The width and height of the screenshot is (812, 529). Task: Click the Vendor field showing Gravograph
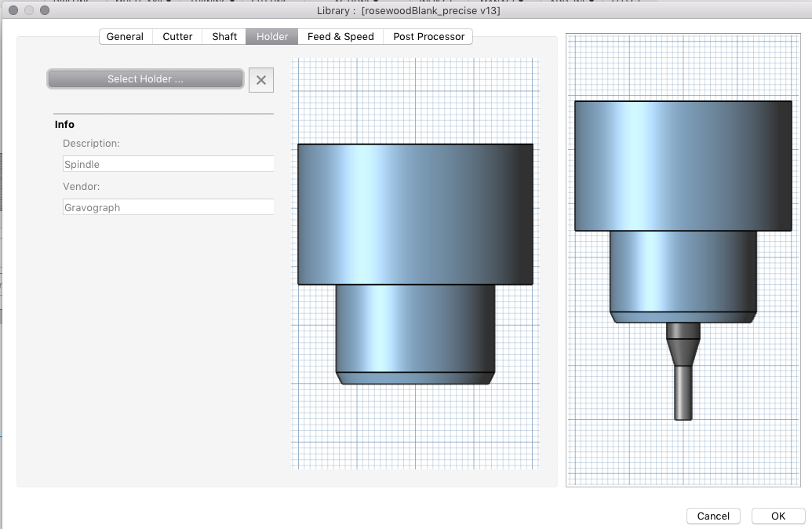pyautogui.click(x=169, y=207)
